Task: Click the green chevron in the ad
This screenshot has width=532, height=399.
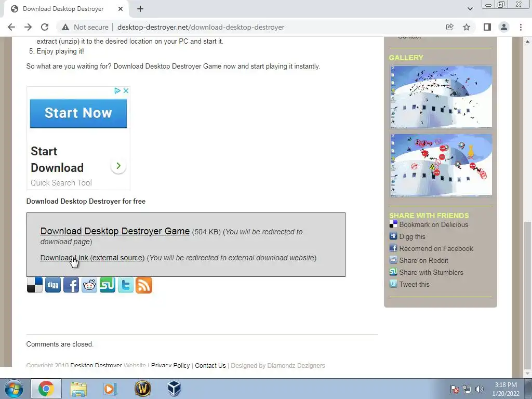Action: 118,166
